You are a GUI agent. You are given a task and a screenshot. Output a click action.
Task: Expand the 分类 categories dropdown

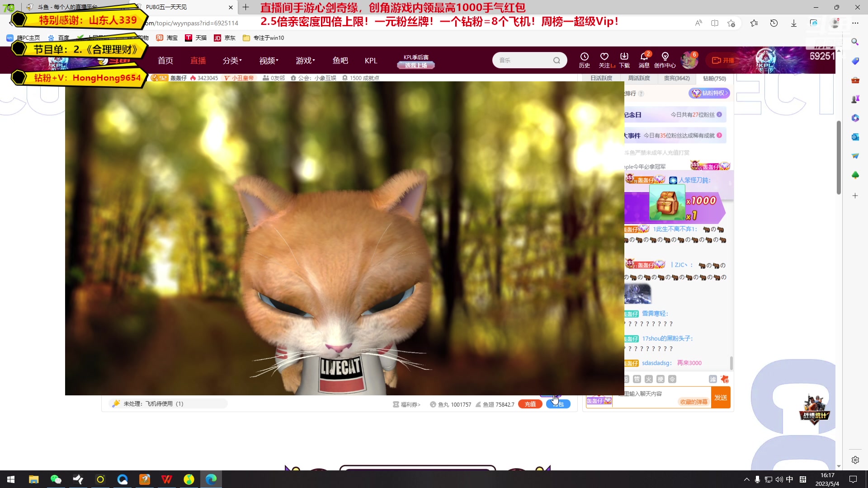(232, 61)
